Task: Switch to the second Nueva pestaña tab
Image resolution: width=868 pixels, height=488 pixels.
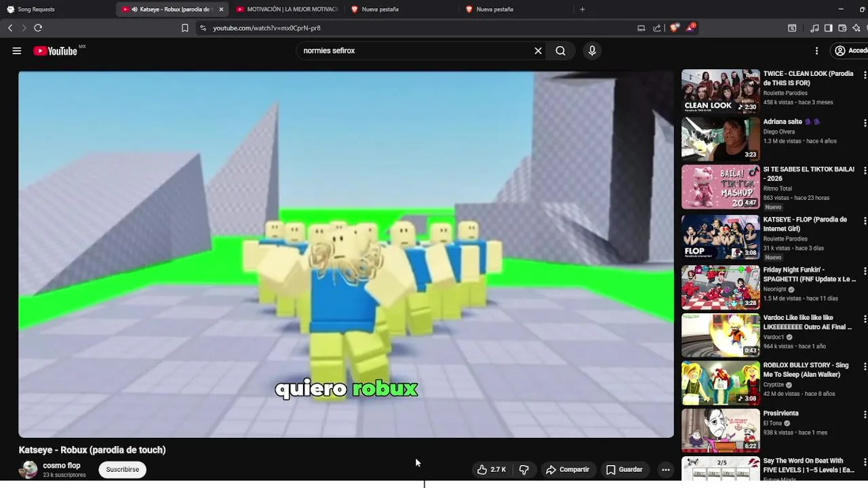Action: coord(516,9)
